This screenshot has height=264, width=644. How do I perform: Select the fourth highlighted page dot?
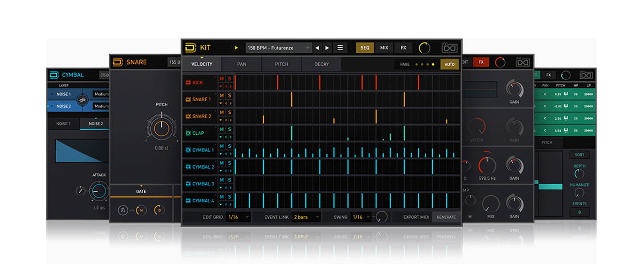click(x=433, y=64)
